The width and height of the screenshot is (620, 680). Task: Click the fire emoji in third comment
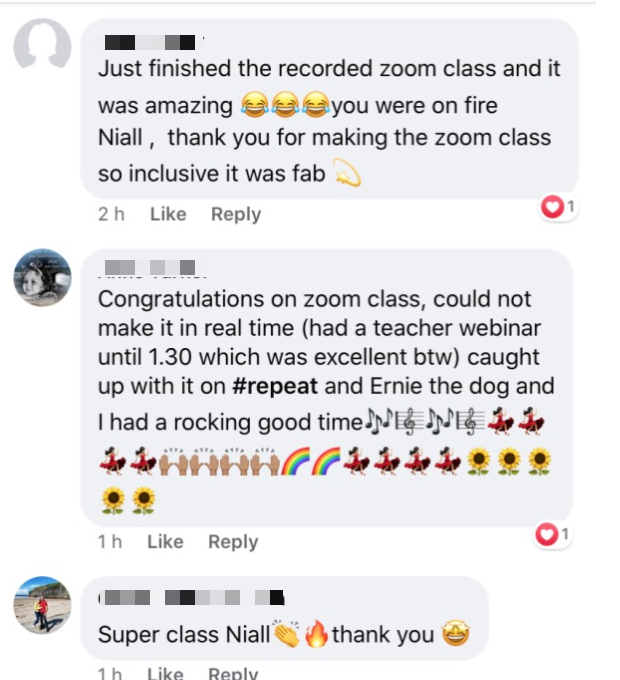coord(317,634)
